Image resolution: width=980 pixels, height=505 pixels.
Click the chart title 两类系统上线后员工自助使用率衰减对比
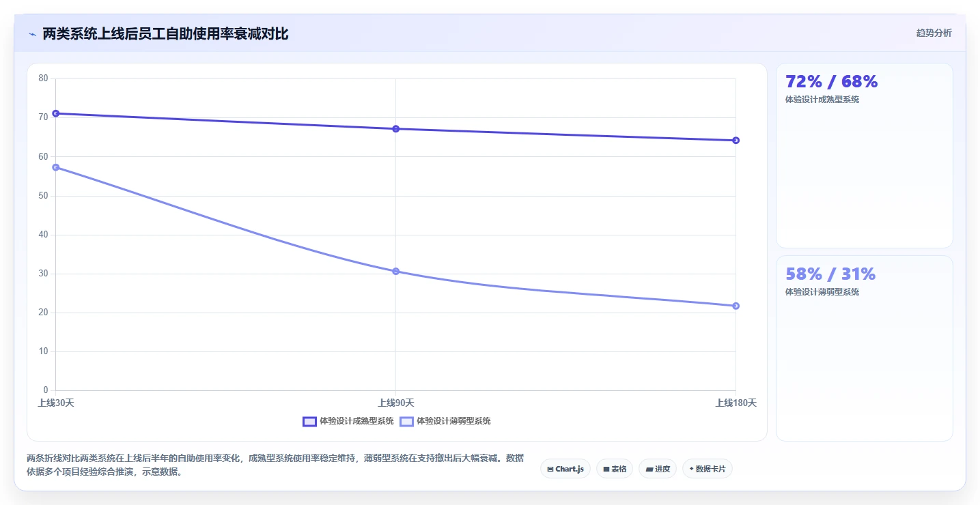165,34
